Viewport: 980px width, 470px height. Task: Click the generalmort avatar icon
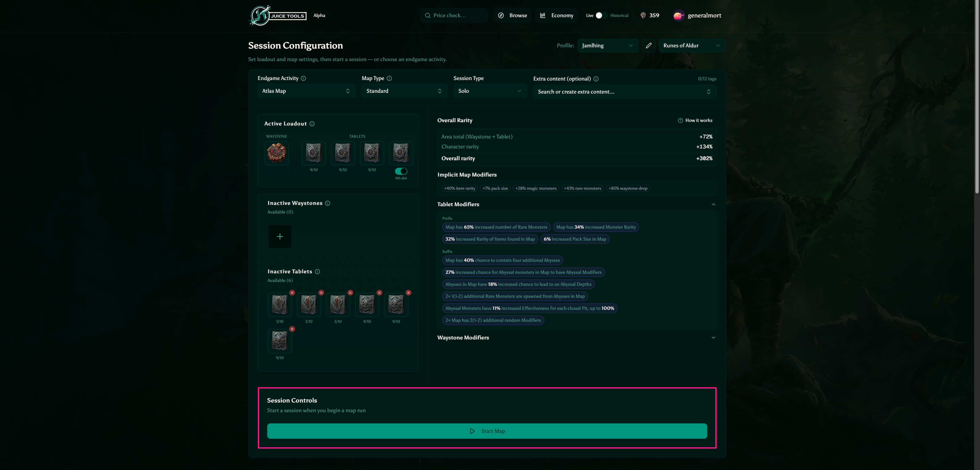tap(678, 16)
